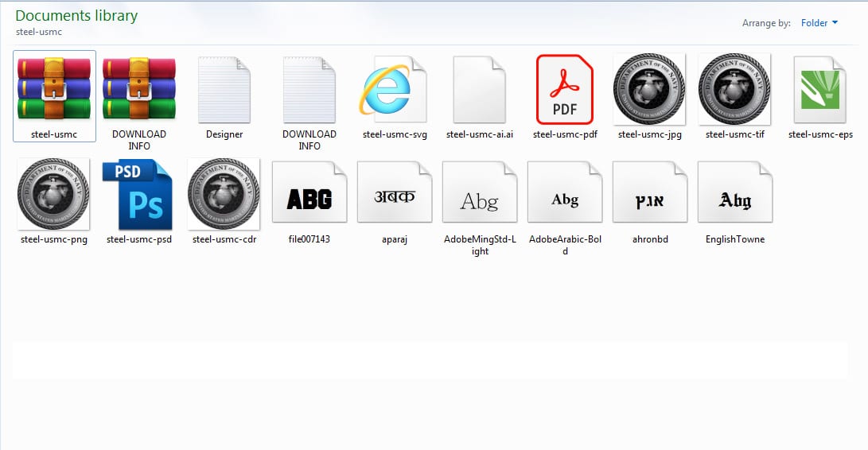Screen dimensions: 868x450
Task: Click the steel-usmc-jpg image thumbnail
Action: pos(650,89)
